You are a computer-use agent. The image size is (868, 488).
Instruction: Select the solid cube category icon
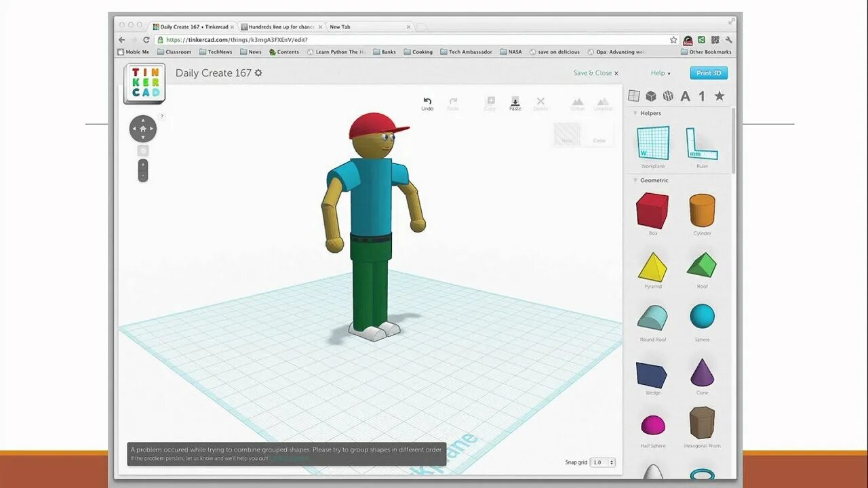651,96
